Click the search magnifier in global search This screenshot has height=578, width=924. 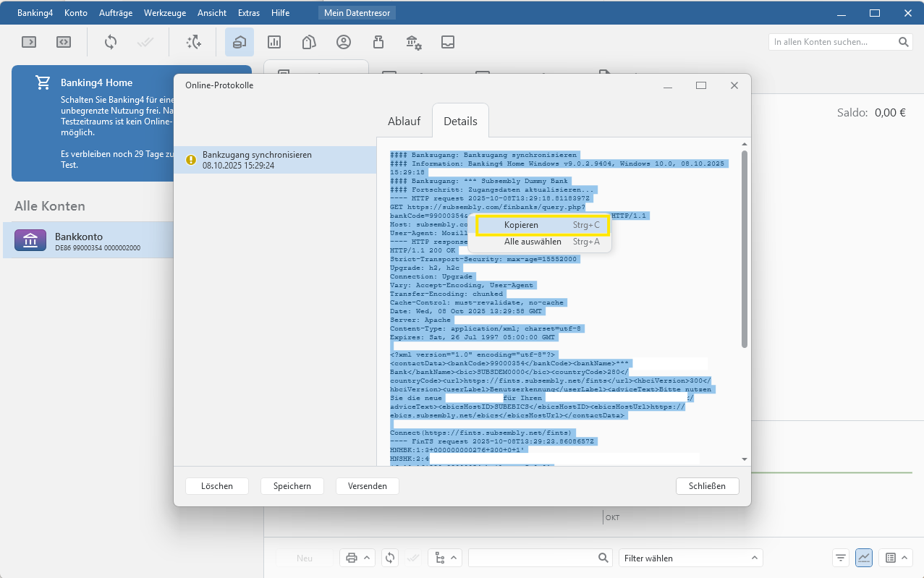coord(904,42)
